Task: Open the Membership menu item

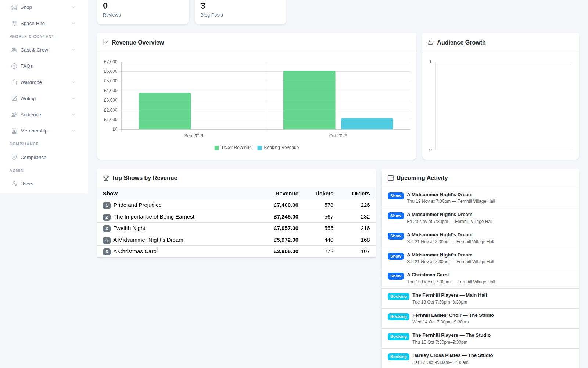Action: pos(44,131)
